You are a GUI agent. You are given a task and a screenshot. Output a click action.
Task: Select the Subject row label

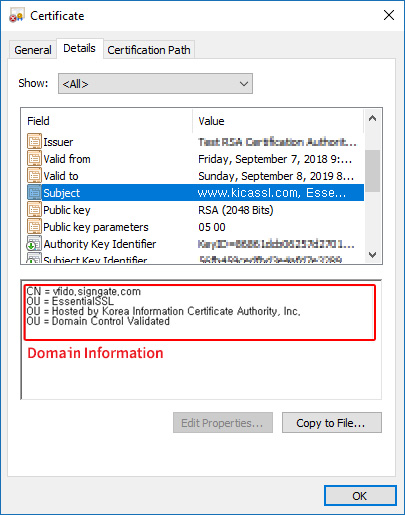[x=61, y=193]
